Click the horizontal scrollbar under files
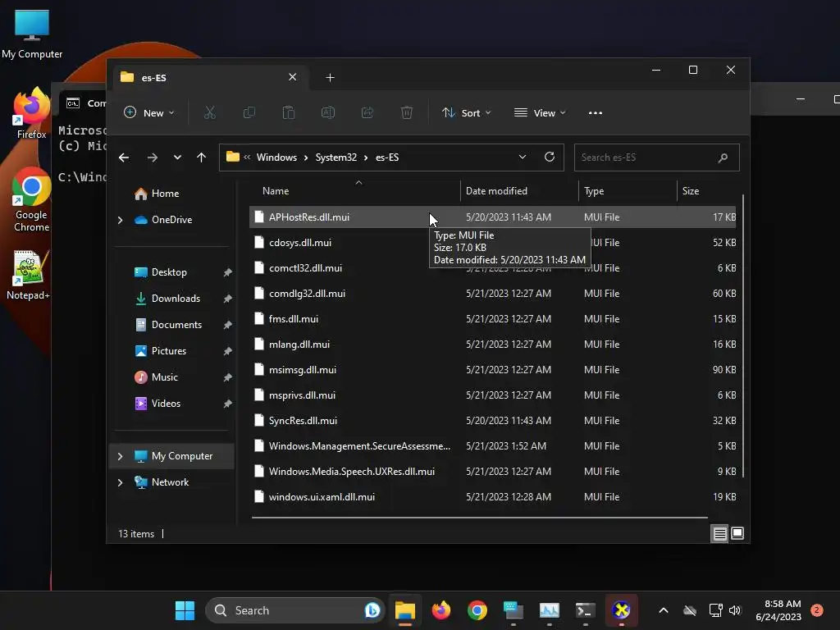 [x=479, y=518]
